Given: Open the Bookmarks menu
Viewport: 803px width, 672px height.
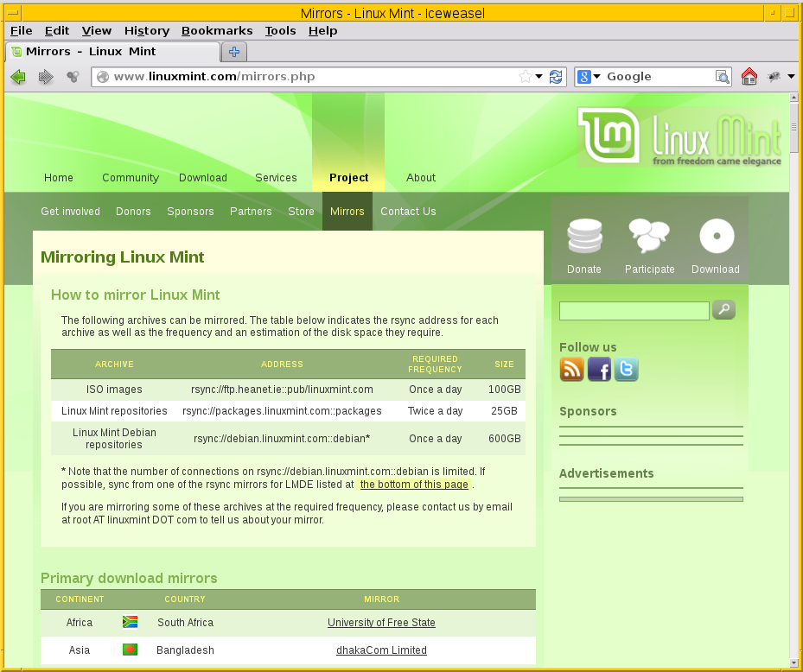Looking at the screenshot, I should (216, 30).
